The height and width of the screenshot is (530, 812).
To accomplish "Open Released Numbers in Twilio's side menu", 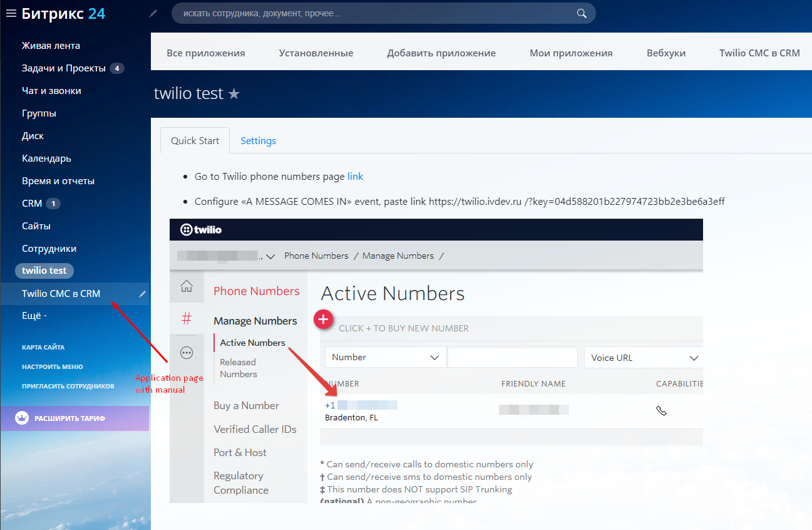I will click(x=239, y=368).
